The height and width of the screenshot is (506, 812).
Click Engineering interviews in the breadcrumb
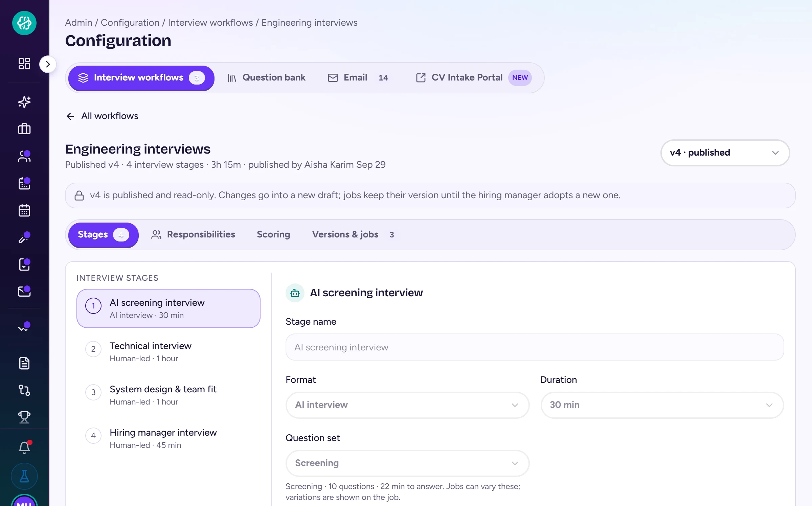(x=310, y=23)
